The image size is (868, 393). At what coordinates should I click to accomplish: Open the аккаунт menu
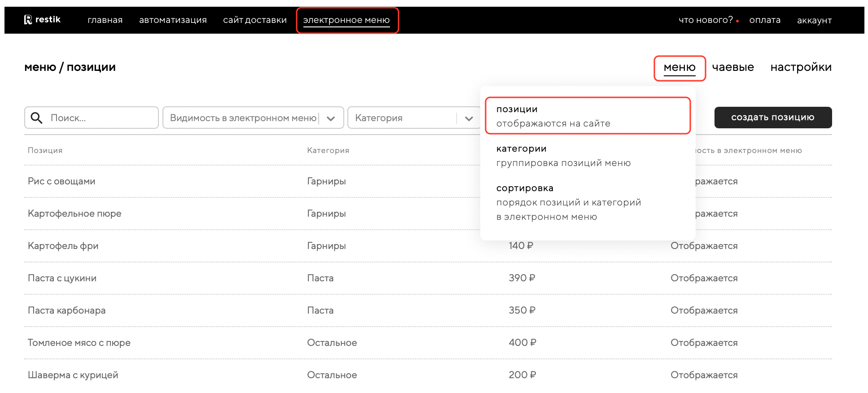point(814,20)
